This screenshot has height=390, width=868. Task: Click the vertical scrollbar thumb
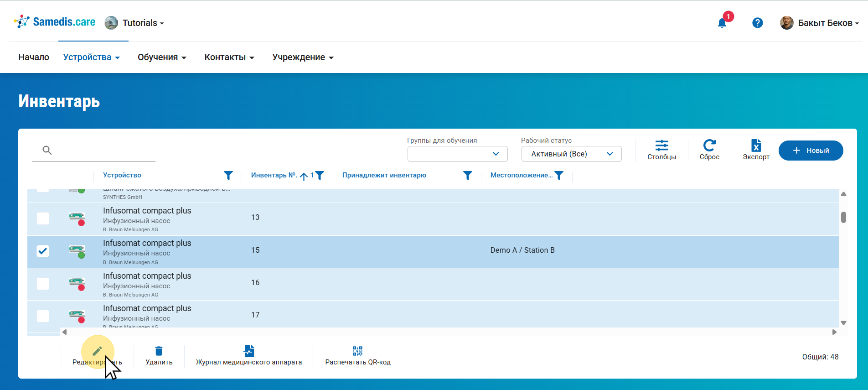(x=843, y=217)
